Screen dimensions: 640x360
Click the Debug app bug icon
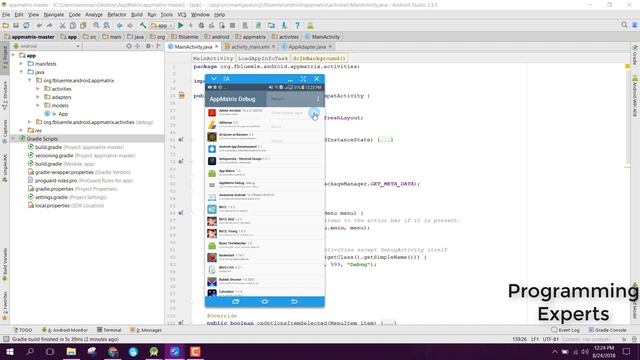click(201, 25)
